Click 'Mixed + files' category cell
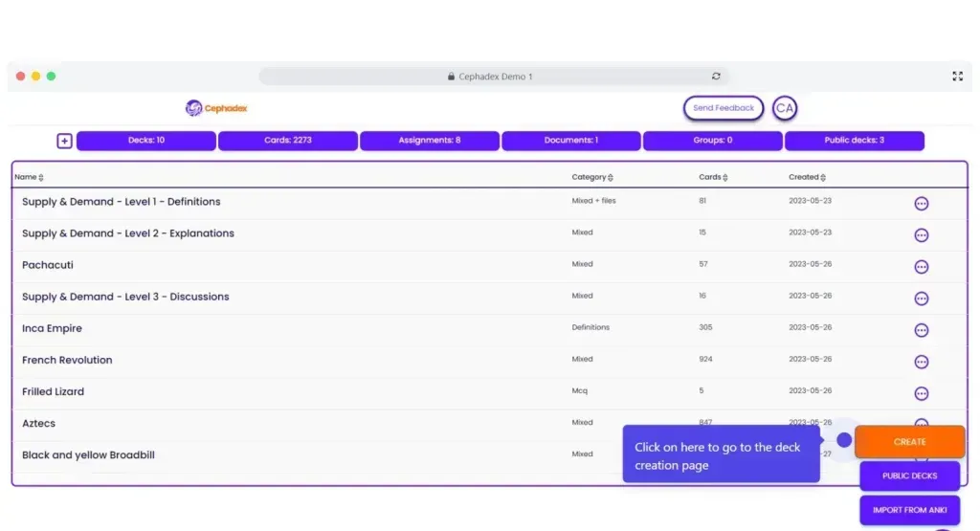 point(593,201)
